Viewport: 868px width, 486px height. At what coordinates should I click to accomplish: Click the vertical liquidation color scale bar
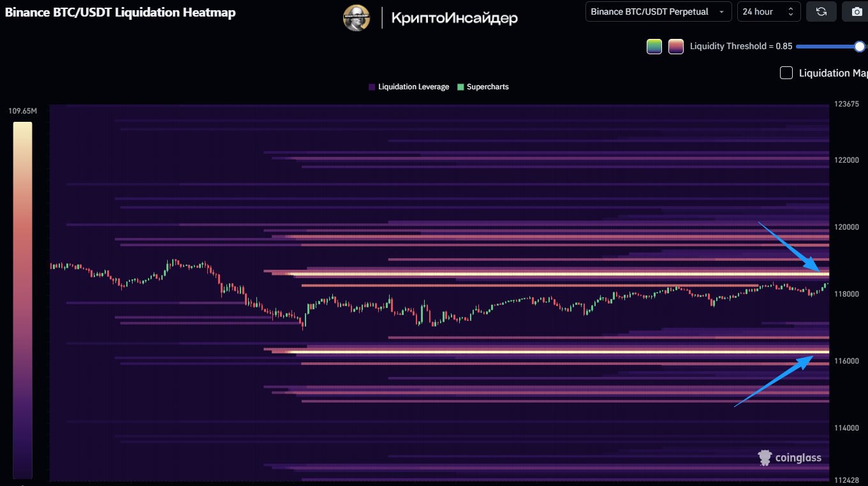22,300
